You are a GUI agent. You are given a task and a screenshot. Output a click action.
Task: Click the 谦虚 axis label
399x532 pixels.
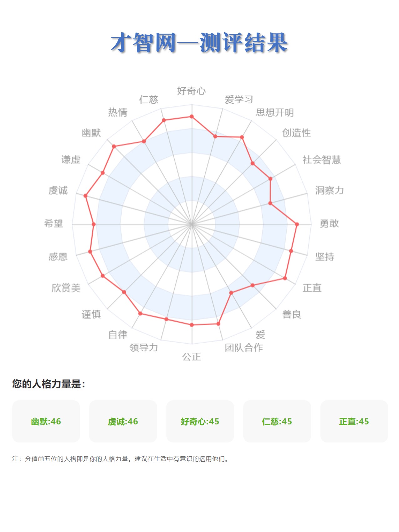(x=71, y=160)
